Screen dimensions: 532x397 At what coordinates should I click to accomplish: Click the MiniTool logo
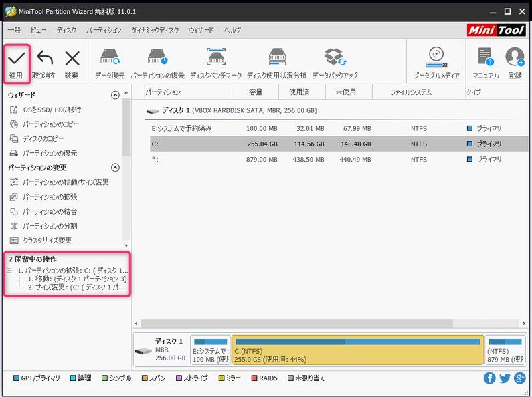point(496,30)
